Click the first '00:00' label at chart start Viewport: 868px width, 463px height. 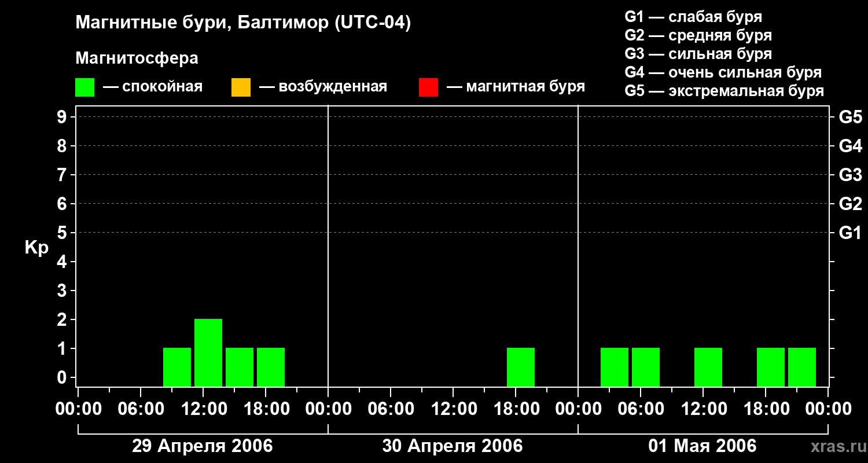coord(78,409)
